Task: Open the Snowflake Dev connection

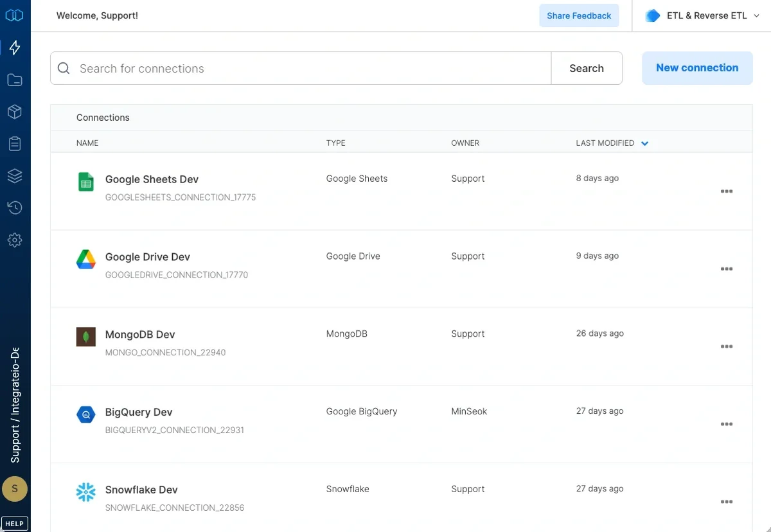Action: [141, 490]
